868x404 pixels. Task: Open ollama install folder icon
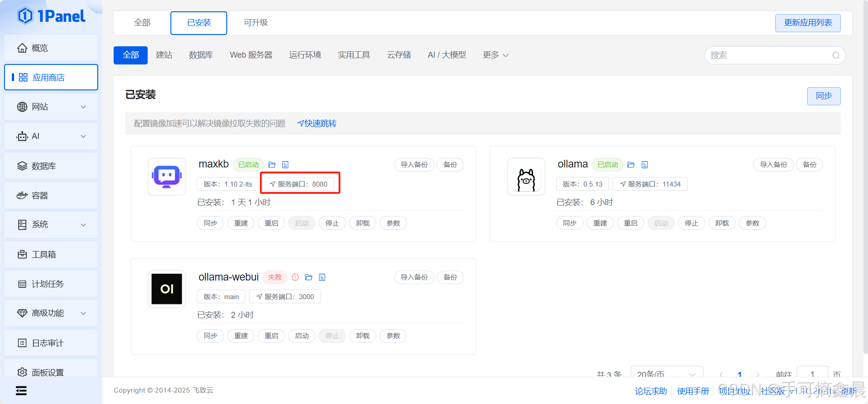pos(631,165)
